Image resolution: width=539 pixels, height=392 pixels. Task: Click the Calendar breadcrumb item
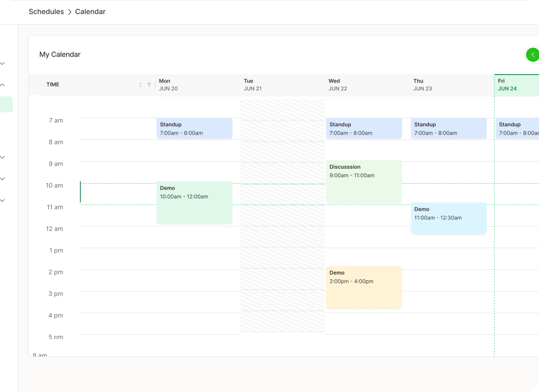(x=90, y=12)
